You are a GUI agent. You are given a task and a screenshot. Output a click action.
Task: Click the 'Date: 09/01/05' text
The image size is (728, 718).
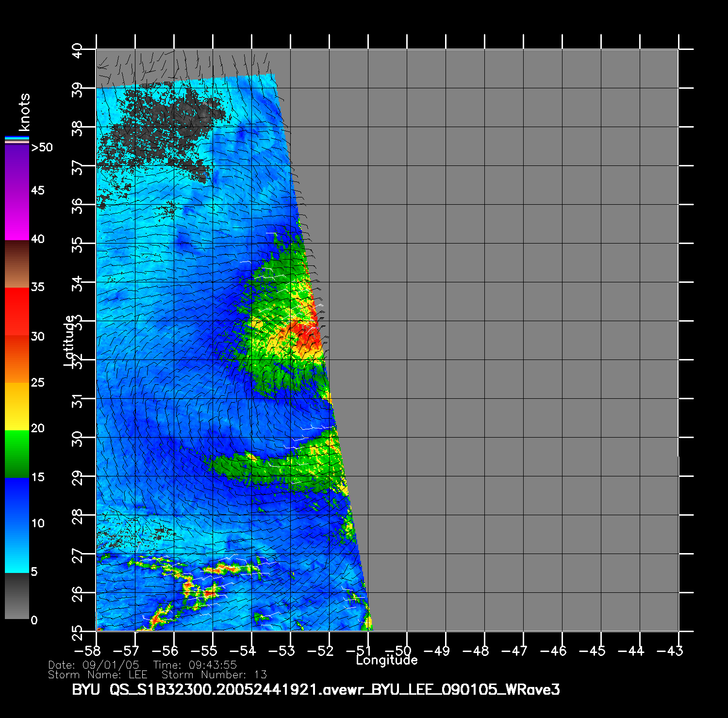[94, 665]
